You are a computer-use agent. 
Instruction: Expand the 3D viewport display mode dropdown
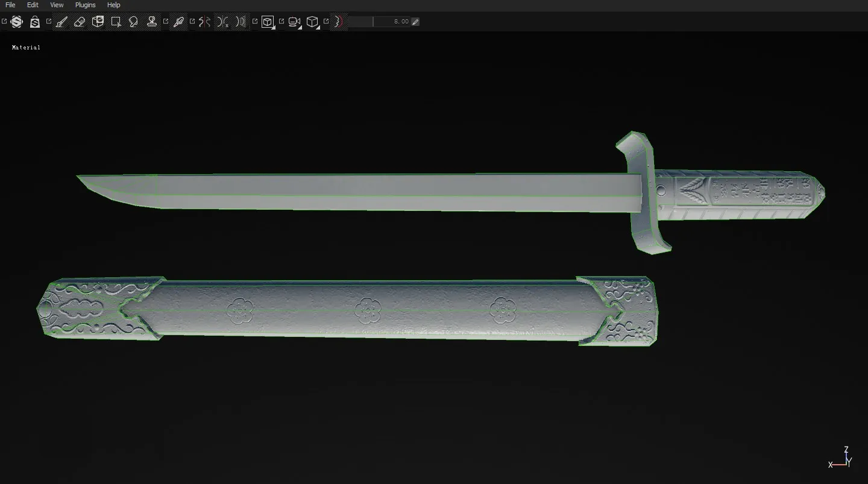tap(268, 22)
